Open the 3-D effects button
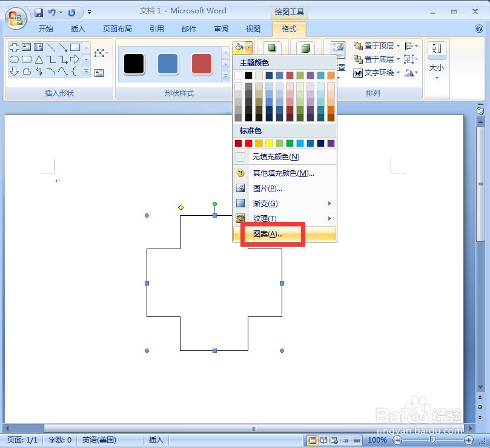This screenshot has height=448, width=490. 306,48
